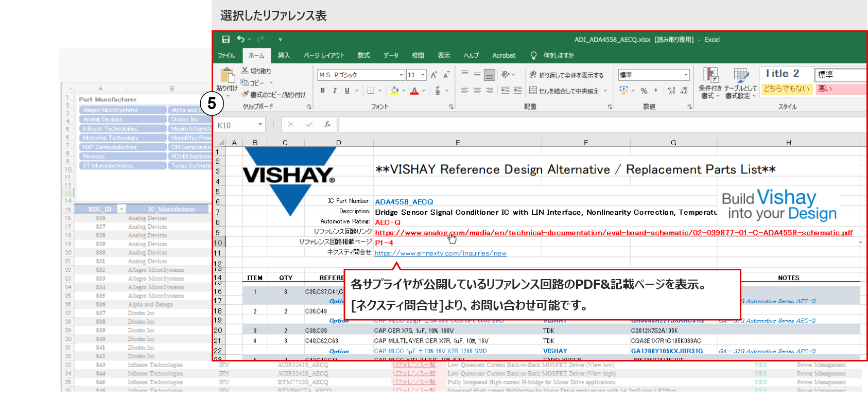Select Align Right icon
The image size is (868, 415).
click(490, 91)
